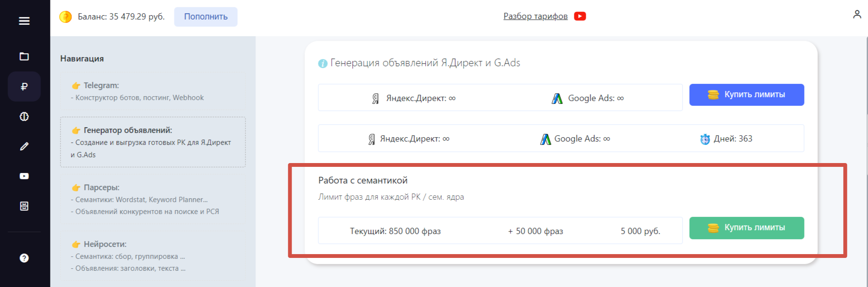Click the Баланс: 35 479.29 руб. text

click(x=121, y=17)
